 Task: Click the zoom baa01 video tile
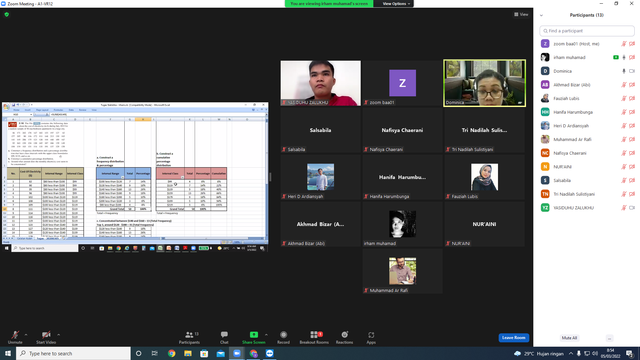[402, 83]
